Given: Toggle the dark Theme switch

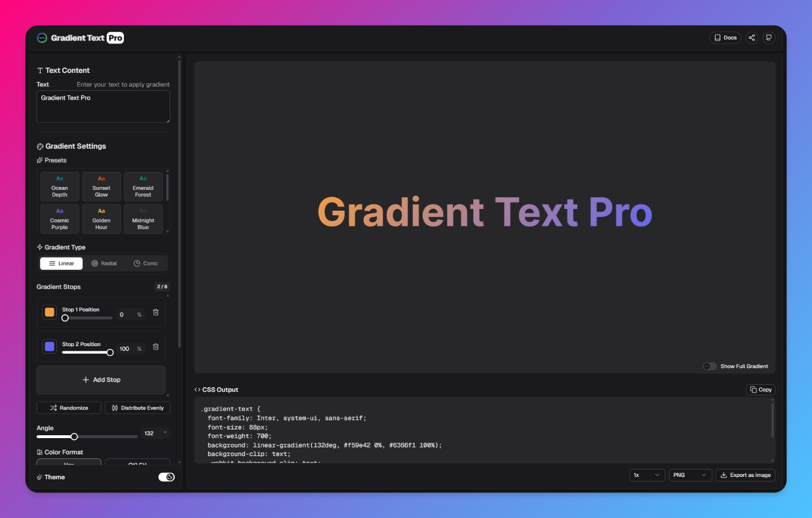Looking at the screenshot, I should (166, 477).
